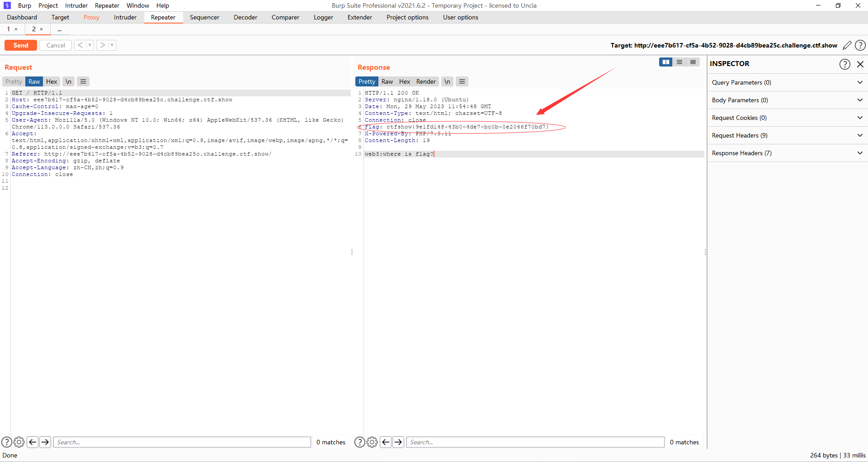Click the Flag header line in response

point(457,127)
